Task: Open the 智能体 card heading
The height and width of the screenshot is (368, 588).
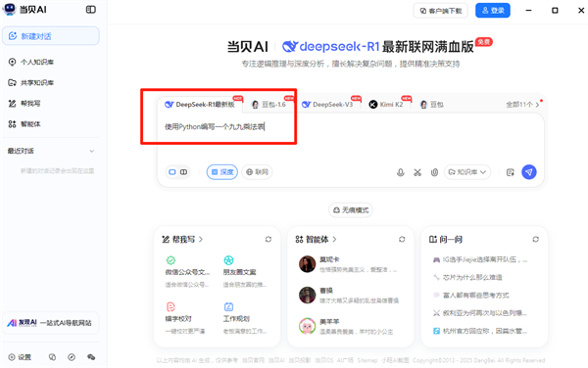Action: click(x=317, y=239)
